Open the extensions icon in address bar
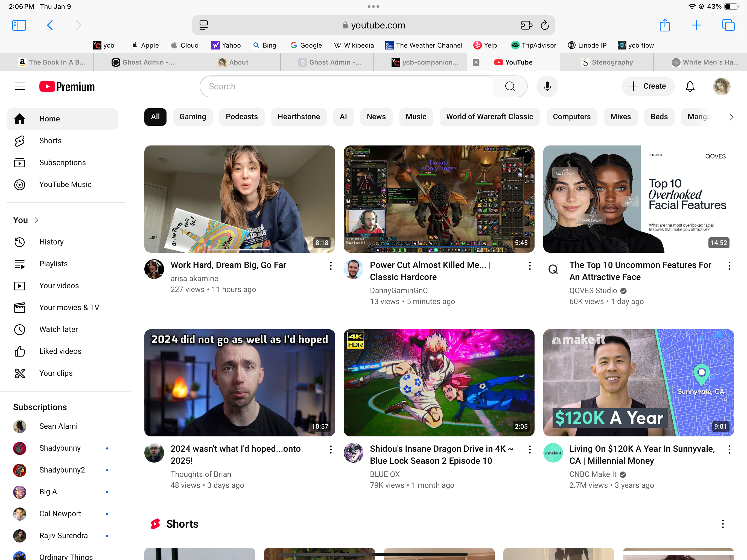This screenshot has height=560, width=747. tap(526, 25)
